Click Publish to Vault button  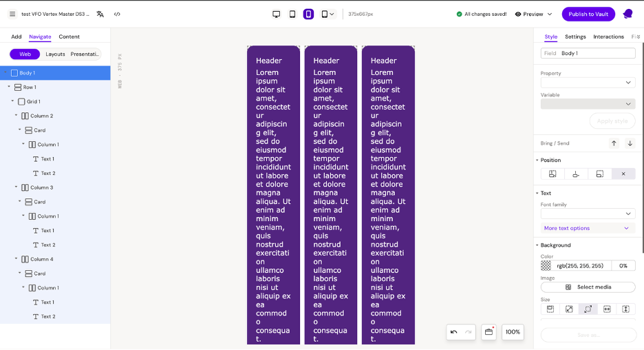588,14
